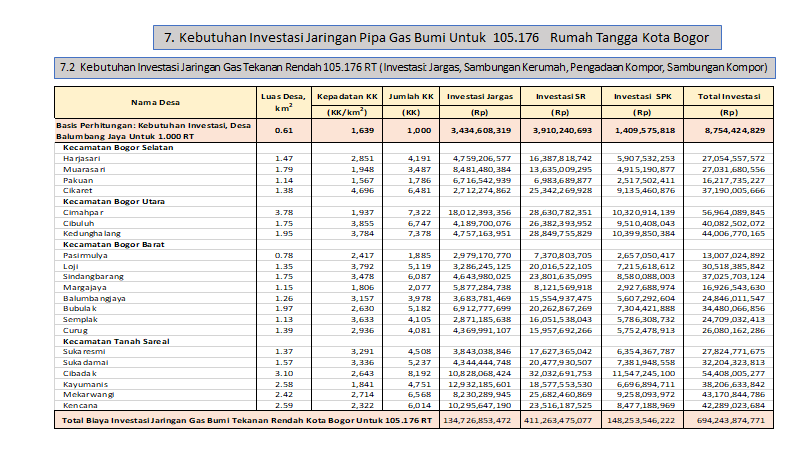The width and height of the screenshot is (800, 450).
Task: Click the Jumlah KK column header
Action: pyautogui.click(x=411, y=96)
